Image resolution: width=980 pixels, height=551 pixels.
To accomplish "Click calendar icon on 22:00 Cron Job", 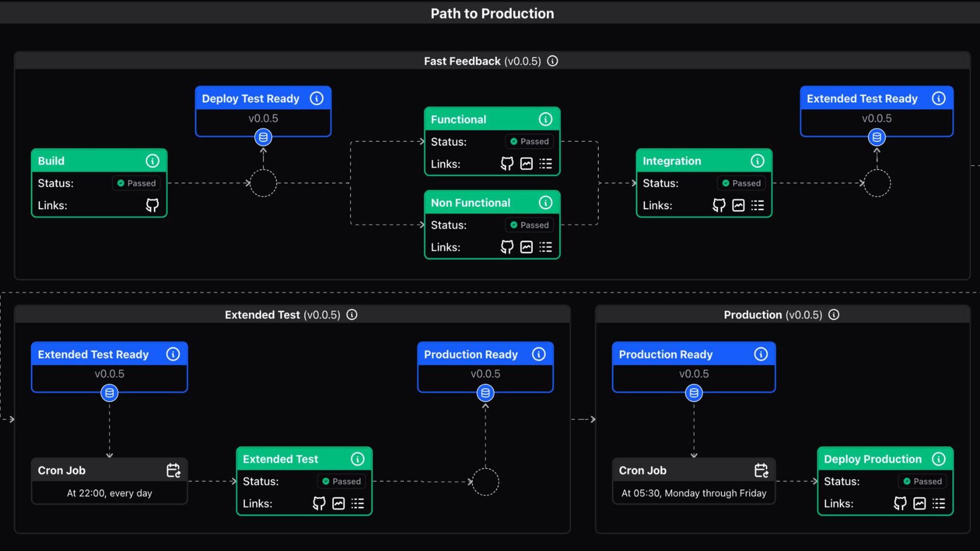I will pos(174,470).
